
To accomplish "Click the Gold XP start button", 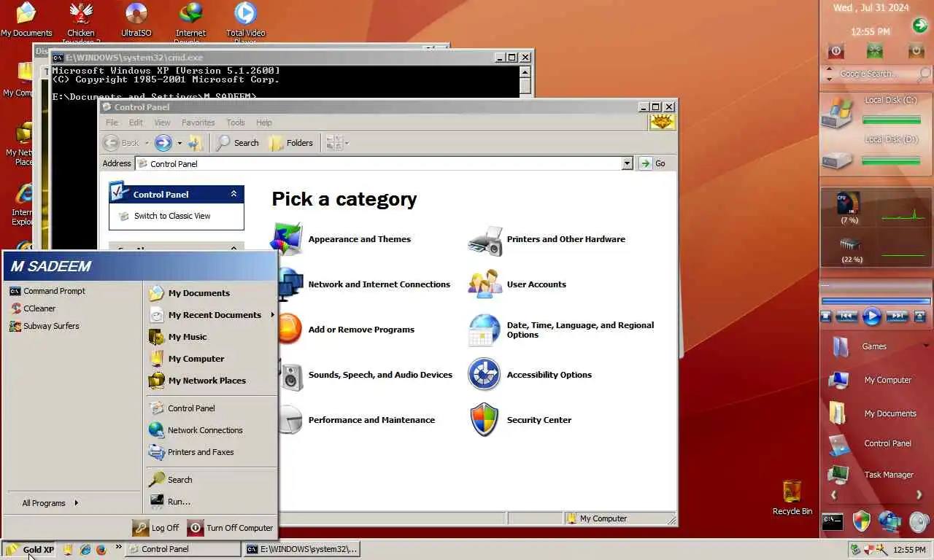I will pos(29,549).
